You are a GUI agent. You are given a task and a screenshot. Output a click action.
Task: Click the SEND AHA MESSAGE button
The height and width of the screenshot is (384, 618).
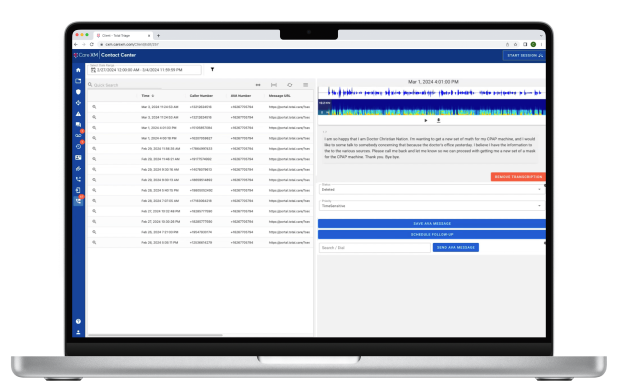point(456,247)
